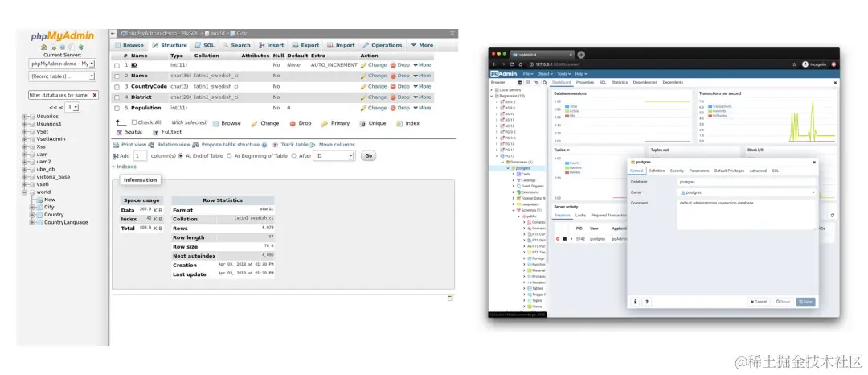Click the new tab plus button in Chrome
The image size is (868, 375).
(x=581, y=54)
